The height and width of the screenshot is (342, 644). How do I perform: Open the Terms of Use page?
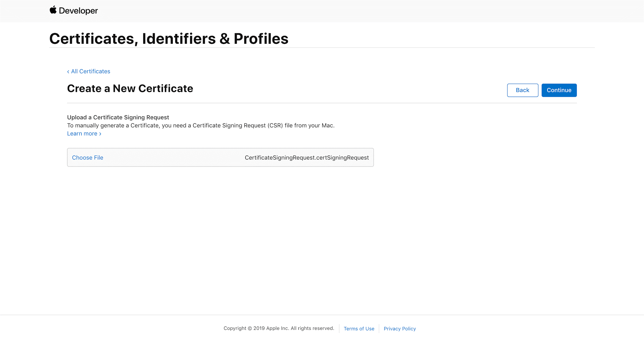(359, 329)
